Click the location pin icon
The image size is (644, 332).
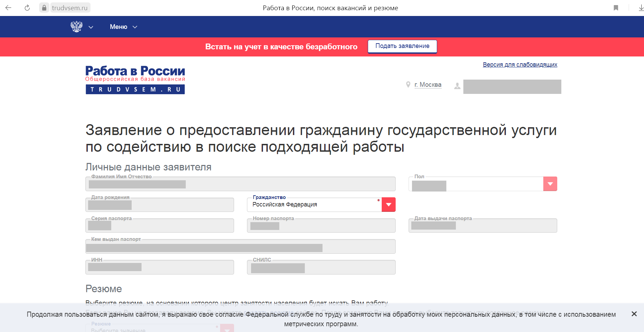click(x=408, y=85)
